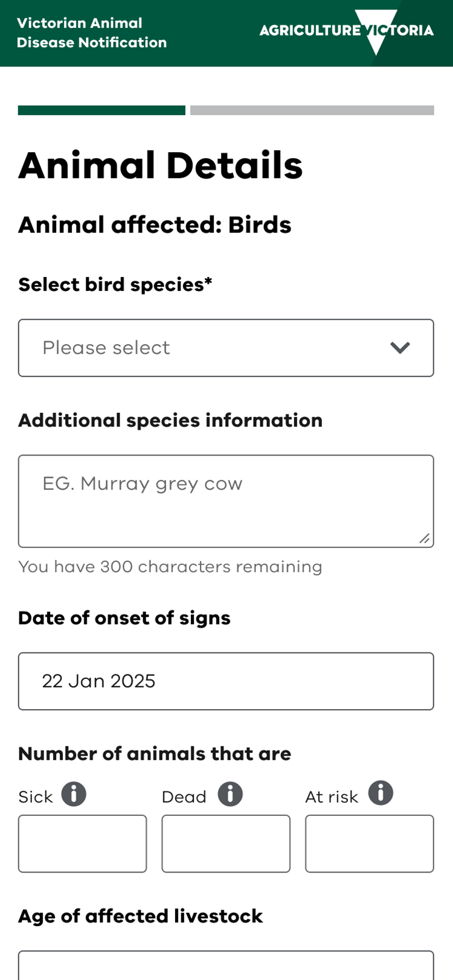Click the Age of affected livestock field
453x980 pixels.
[226, 966]
